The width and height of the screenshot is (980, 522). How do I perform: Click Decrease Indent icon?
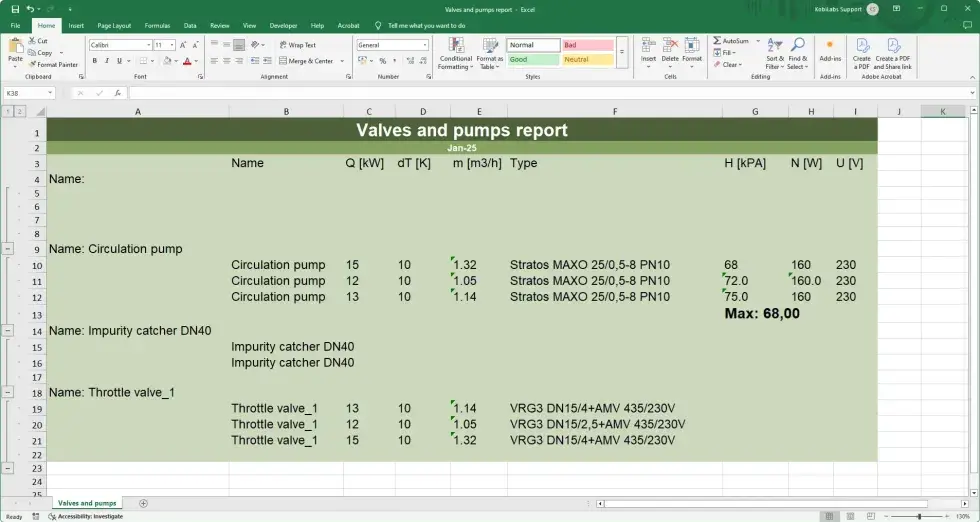tap(255, 61)
